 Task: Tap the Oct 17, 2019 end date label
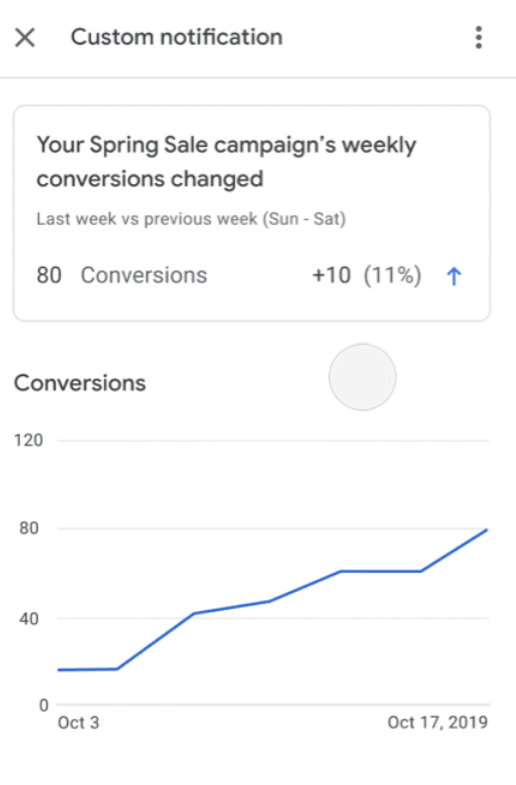click(437, 722)
